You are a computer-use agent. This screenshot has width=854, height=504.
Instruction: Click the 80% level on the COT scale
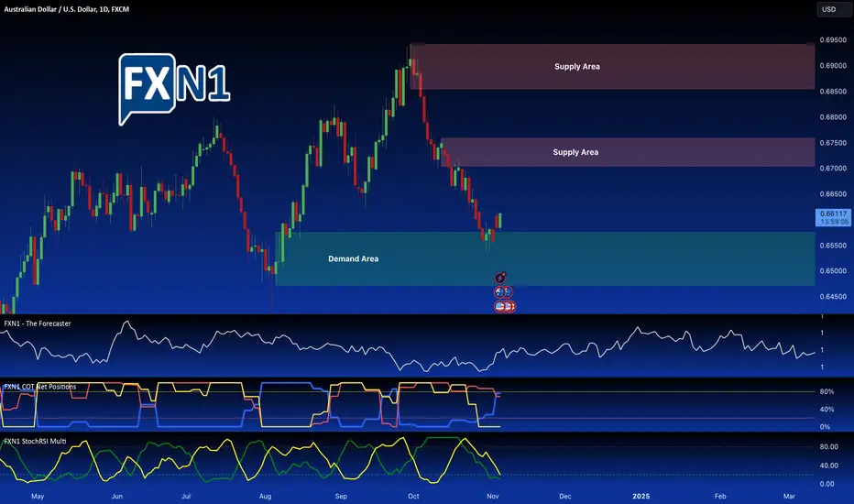827,392
